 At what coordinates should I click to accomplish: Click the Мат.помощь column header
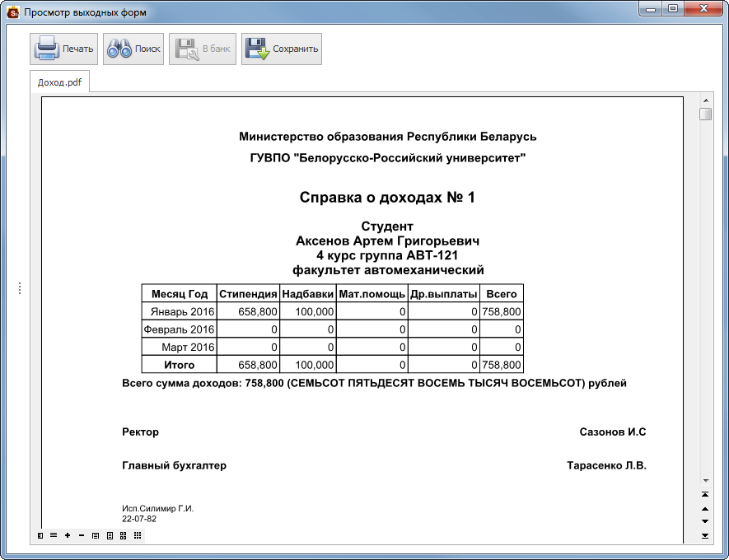[x=372, y=294]
